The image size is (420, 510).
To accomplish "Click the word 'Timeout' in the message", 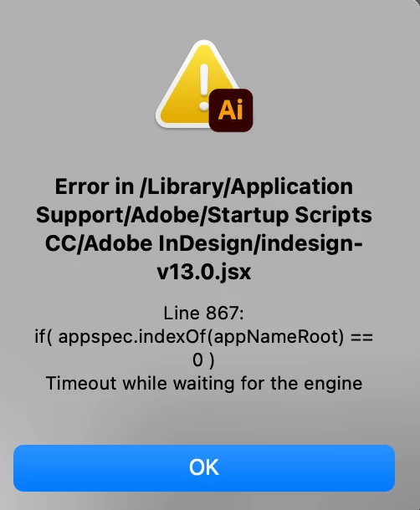I will pyautogui.click(x=81, y=383).
